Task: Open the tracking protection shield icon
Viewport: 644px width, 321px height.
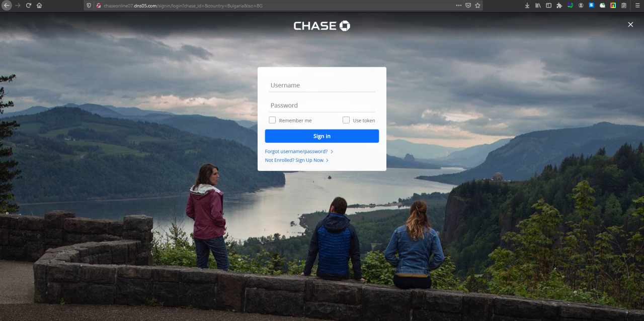Action: (x=89, y=6)
